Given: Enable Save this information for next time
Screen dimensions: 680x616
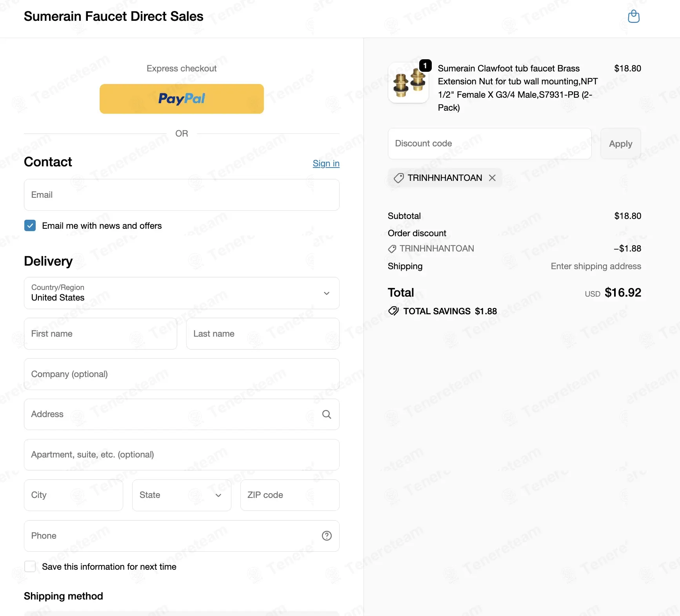Looking at the screenshot, I should click(x=30, y=567).
